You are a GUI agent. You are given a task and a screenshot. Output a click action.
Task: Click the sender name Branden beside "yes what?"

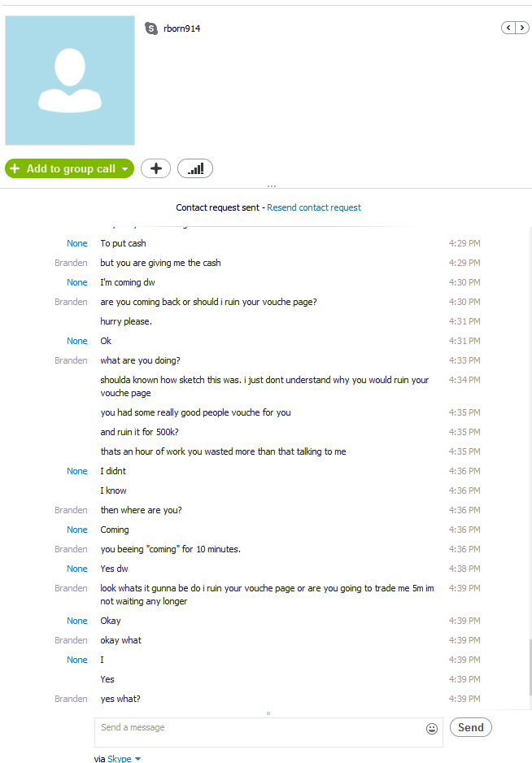(71, 699)
